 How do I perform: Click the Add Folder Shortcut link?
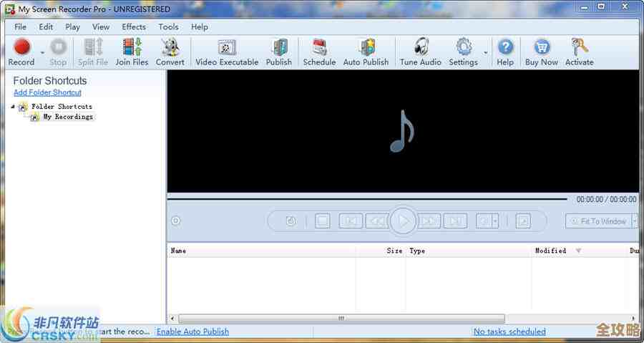pos(47,92)
